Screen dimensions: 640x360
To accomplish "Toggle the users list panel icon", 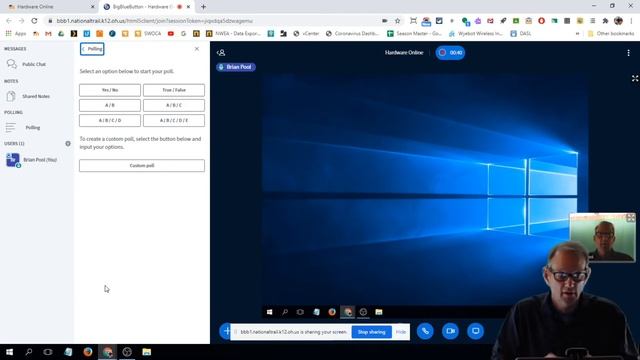I will tap(221, 53).
